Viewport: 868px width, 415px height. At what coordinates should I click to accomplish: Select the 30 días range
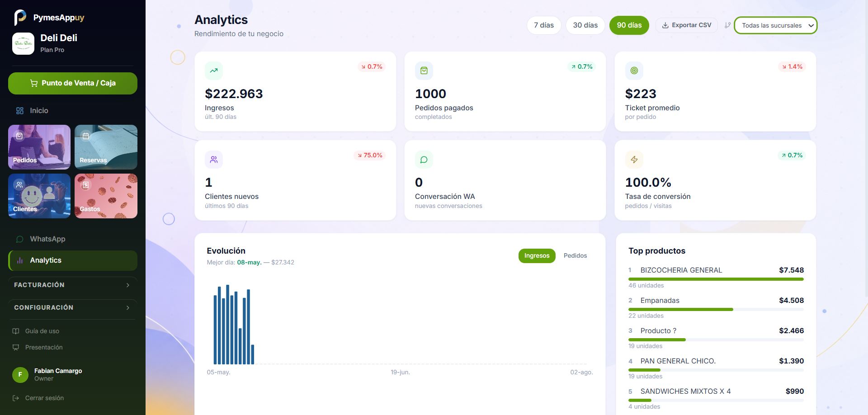tap(585, 25)
